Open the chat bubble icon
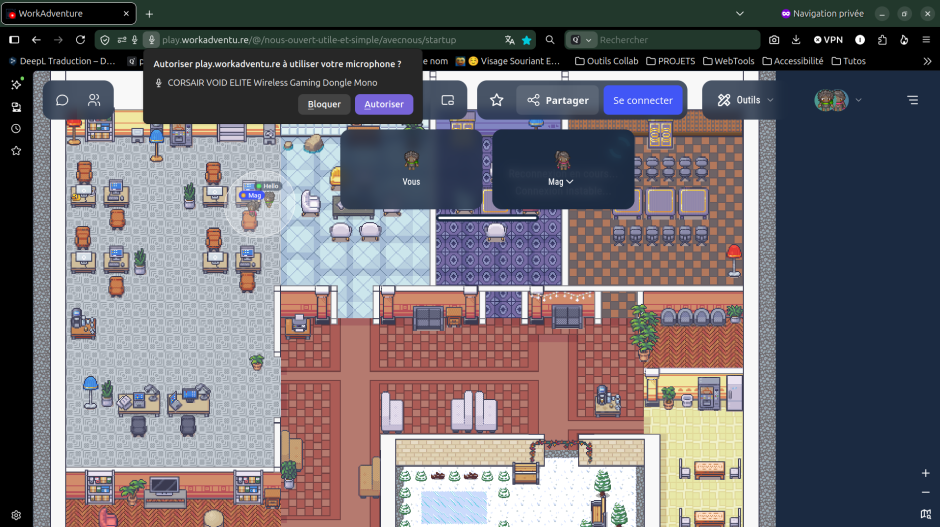940x527 pixels. click(62, 100)
